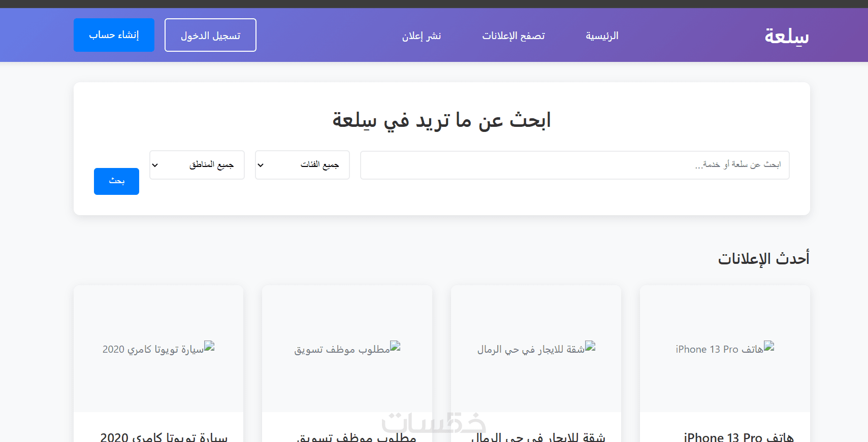The image size is (868, 442).
Task: Open the شقة للايجار apartment ad image
Action: [536, 349]
